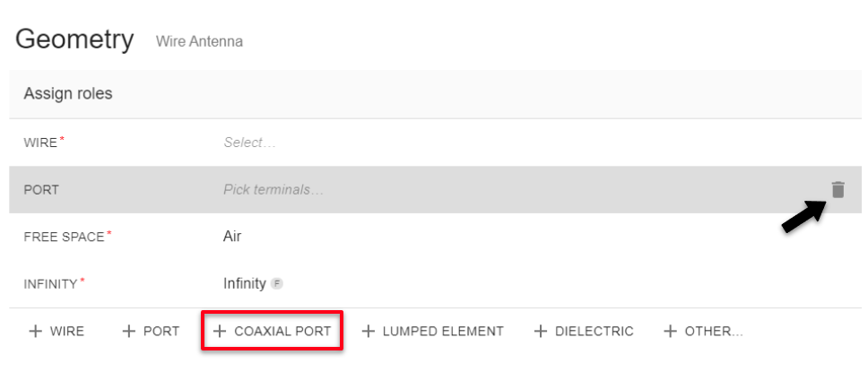Add a COAXIAL PORT role
The image size is (868, 372).
[x=272, y=331]
